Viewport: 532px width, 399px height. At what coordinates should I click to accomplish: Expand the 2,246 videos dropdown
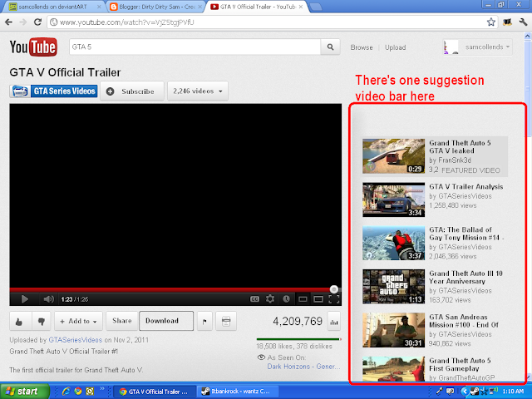pyautogui.click(x=198, y=91)
